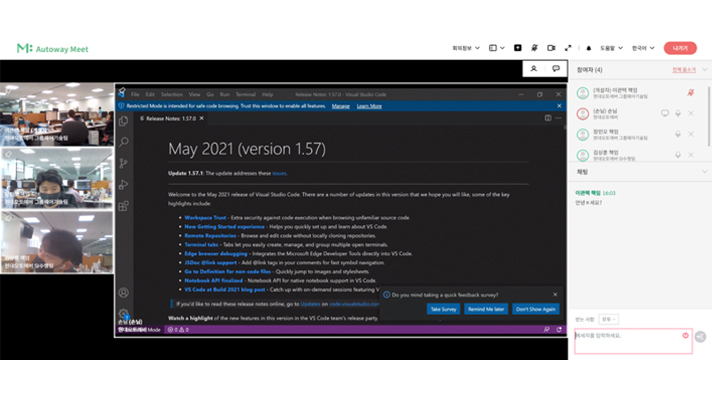The width and height of the screenshot is (712, 400).
Task: Expand the 도움말 help menu
Action: 610,47
